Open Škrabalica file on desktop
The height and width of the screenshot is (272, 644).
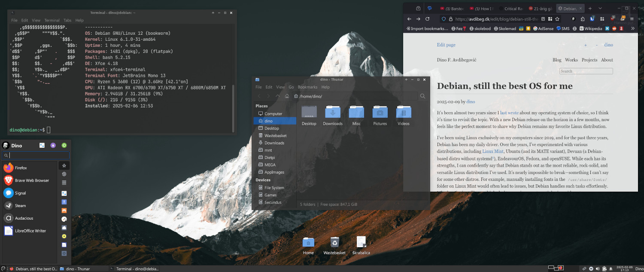click(x=361, y=246)
